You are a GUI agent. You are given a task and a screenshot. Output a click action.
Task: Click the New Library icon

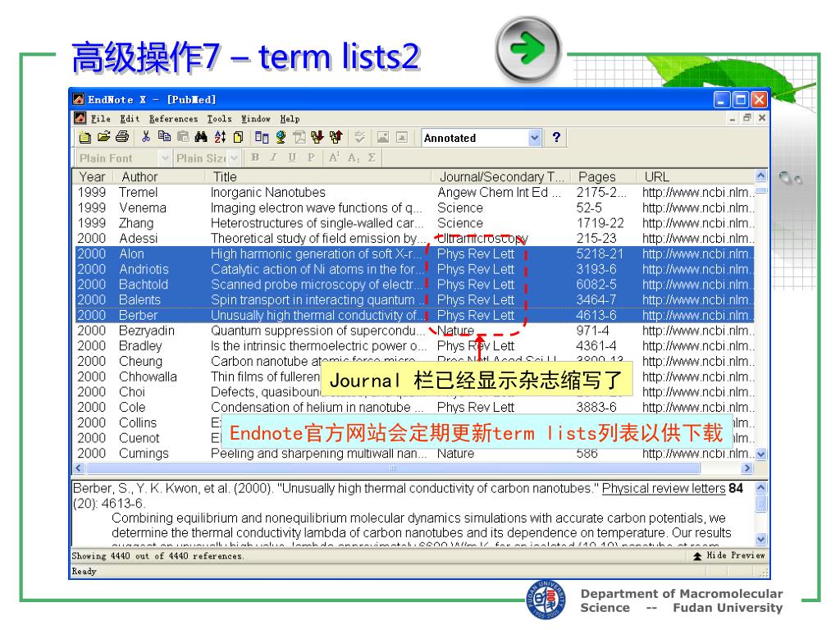pos(84,138)
